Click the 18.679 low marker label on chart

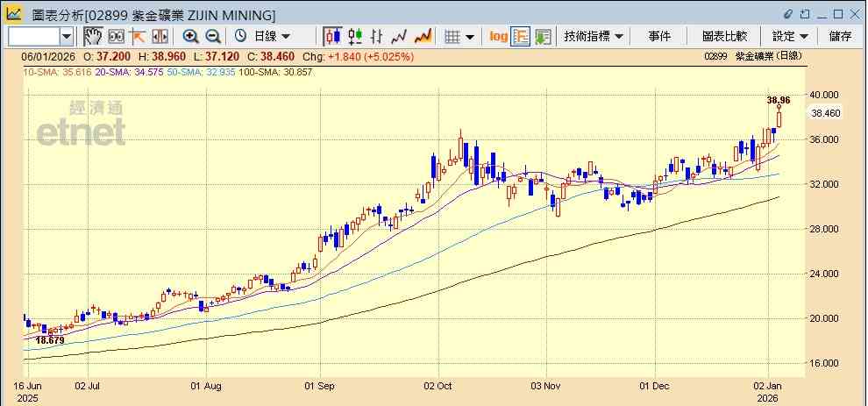(x=50, y=340)
